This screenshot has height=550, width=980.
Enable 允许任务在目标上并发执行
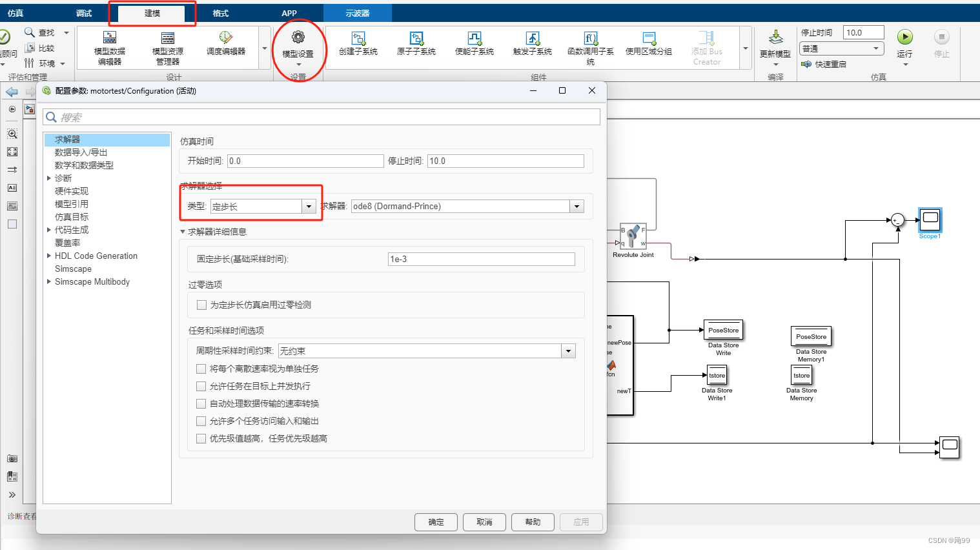click(x=201, y=385)
